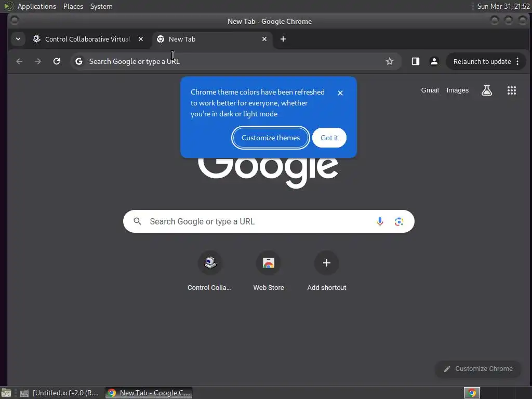Select New Tab - Google Chrome taskbar item
532x399 pixels.
point(149,393)
